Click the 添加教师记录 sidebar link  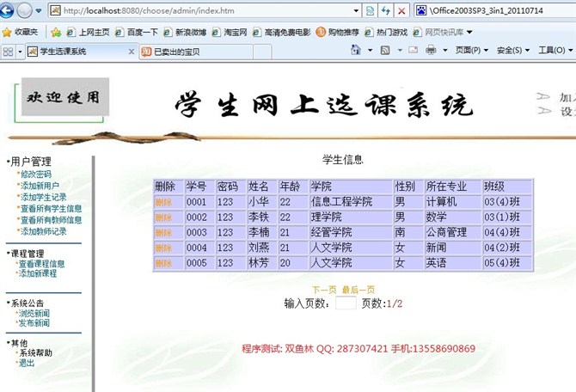(43, 231)
